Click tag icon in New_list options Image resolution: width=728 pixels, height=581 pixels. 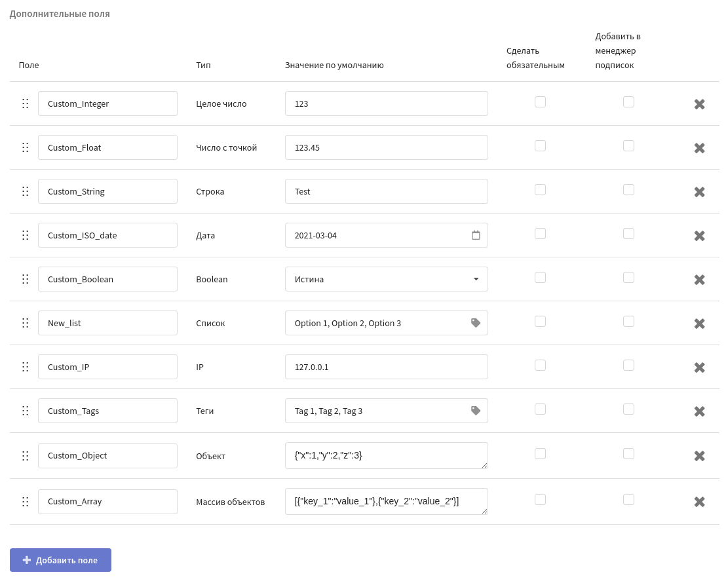click(x=476, y=323)
